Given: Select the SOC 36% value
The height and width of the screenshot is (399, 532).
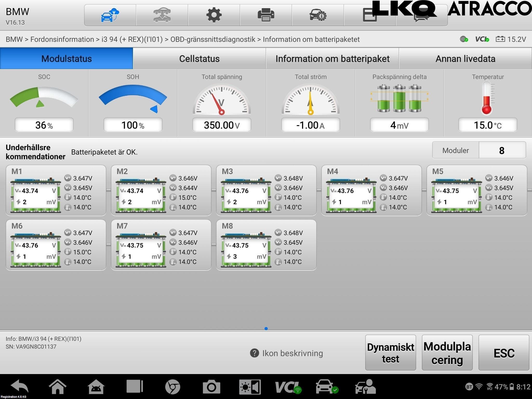Looking at the screenshot, I should click(x=44, y=125).
